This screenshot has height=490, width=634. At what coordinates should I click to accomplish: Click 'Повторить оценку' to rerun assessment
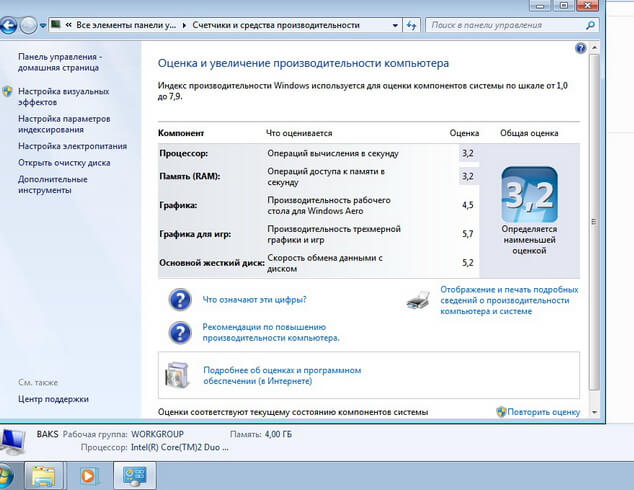point(544,412)
